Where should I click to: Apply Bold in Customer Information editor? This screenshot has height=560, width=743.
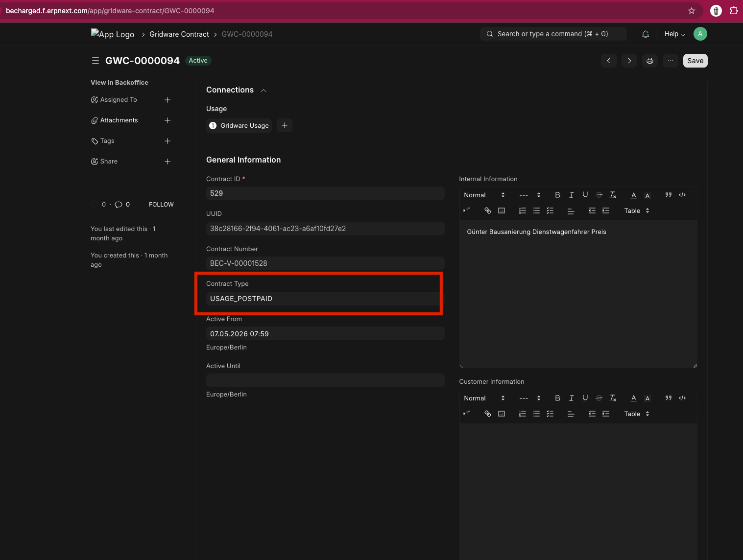(x=557, y=398)
